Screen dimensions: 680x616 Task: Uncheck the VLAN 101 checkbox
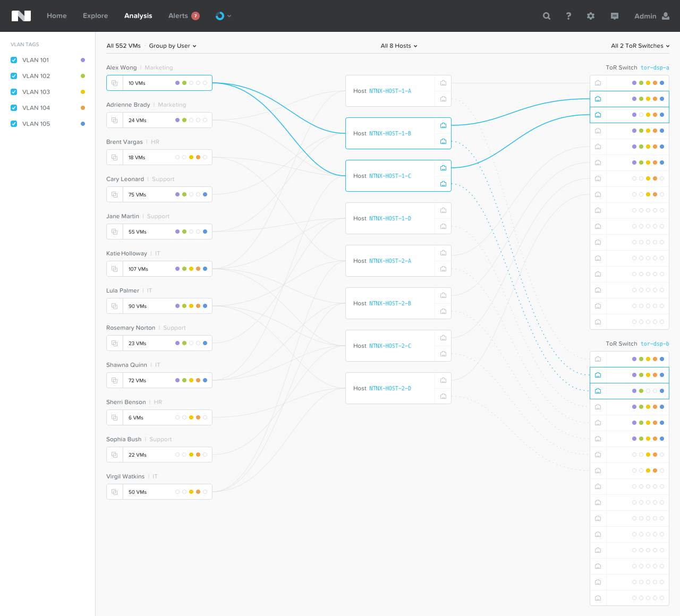coord(13,60)
